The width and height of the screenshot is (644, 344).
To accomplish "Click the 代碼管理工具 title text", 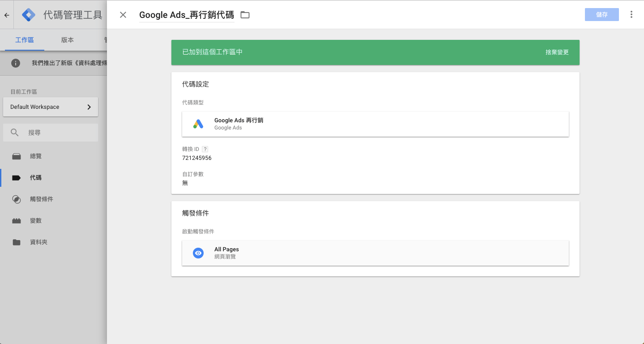I will pos(73,15).
